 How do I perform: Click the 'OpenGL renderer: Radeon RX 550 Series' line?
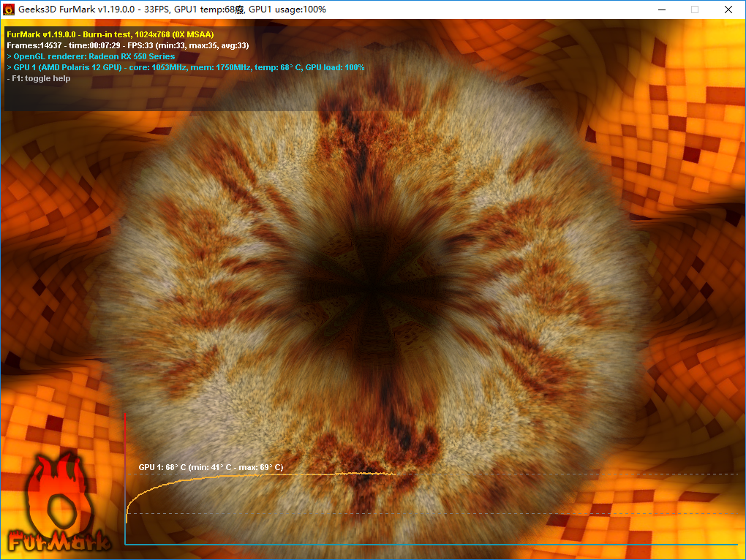click(91, 56)
